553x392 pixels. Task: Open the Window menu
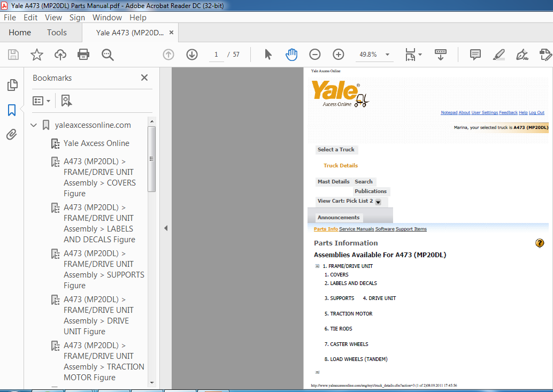[x=107, y=18]
